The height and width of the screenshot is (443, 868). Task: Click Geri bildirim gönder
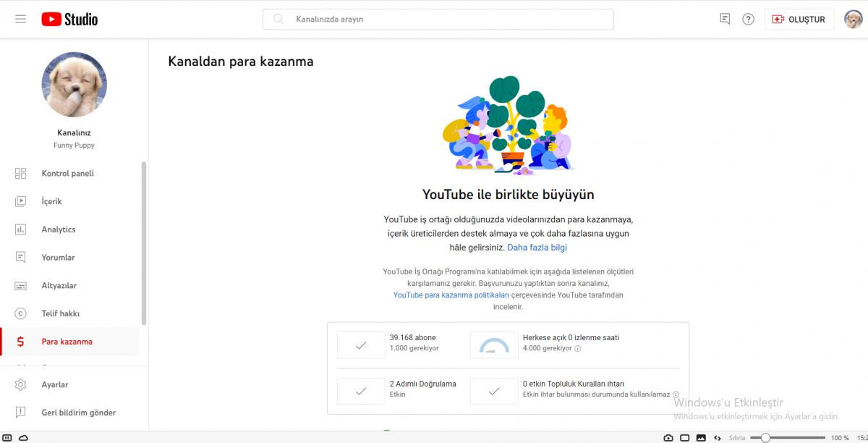pos(70,413)
